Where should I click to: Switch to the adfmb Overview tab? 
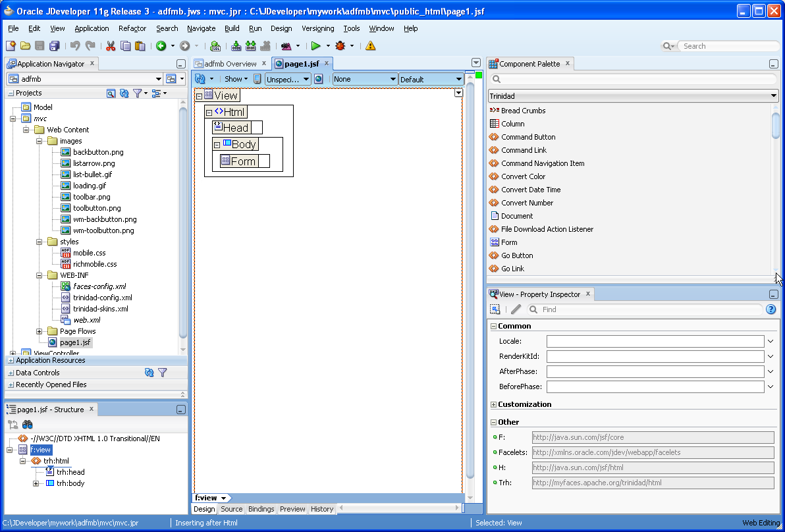click(230, 64)
